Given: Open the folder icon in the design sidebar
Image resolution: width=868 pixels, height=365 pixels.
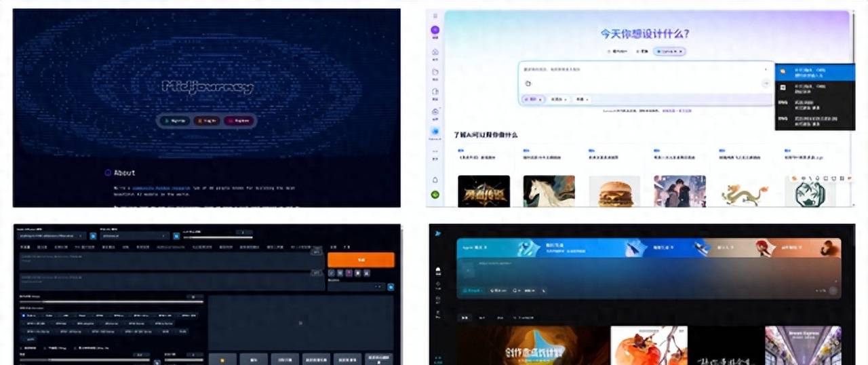Looking at the screenshot, I should coord(435,72).
